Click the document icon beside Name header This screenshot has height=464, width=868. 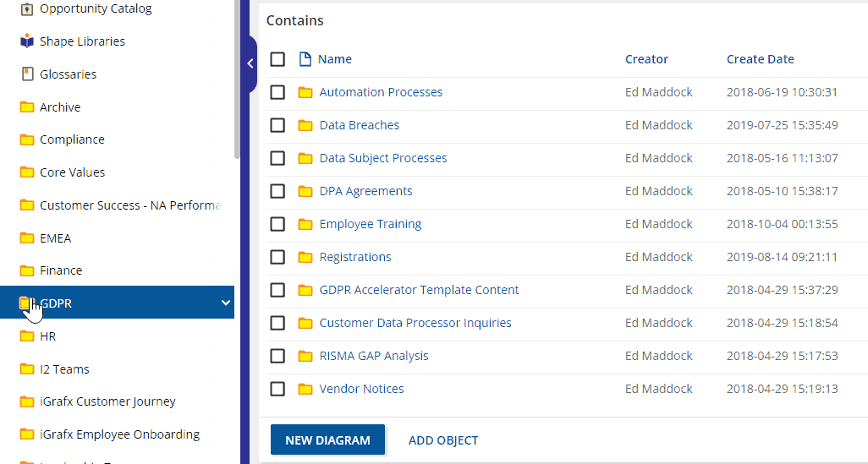[x=305, y=59]
